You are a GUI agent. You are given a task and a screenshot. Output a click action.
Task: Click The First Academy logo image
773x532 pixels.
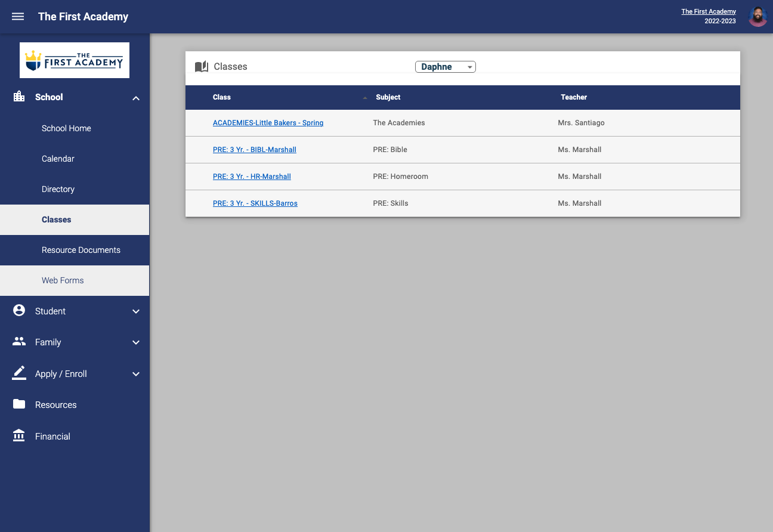[x=75, y=60]
